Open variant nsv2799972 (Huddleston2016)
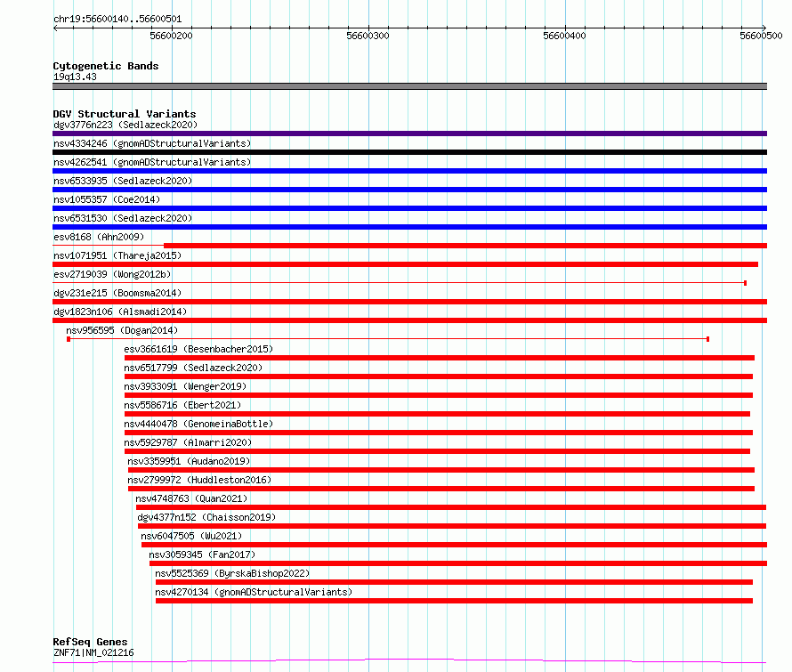Image resolution: width=792 pixels, height=672 pixels. pyautogui.click(x=199, y=480)
